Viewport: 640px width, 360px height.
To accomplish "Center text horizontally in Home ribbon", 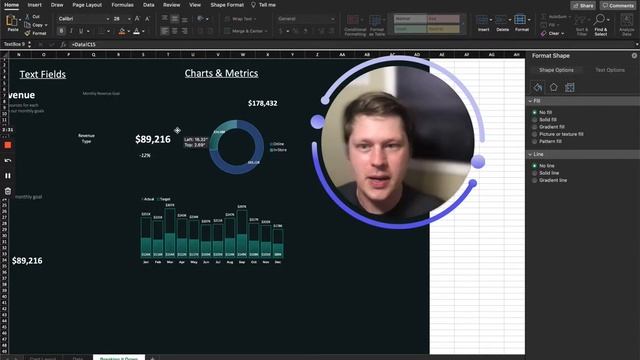I will (175, 31).
